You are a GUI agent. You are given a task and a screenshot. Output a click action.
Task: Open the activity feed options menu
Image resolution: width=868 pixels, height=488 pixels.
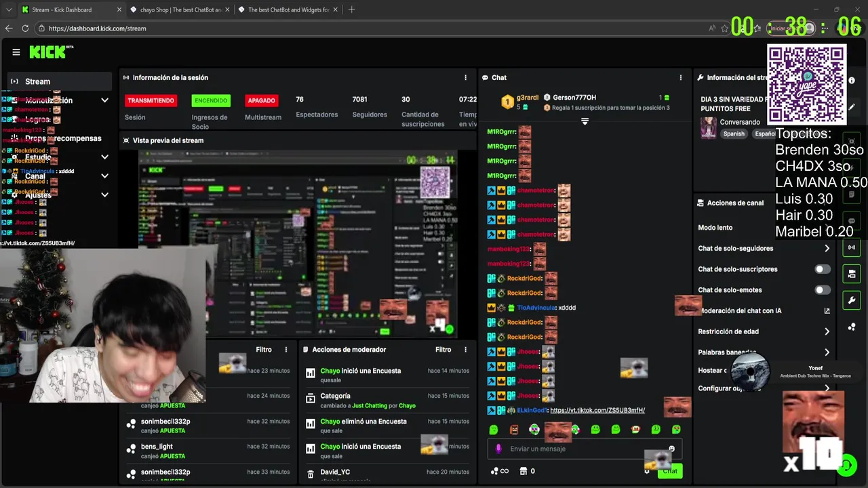point(286,350)
